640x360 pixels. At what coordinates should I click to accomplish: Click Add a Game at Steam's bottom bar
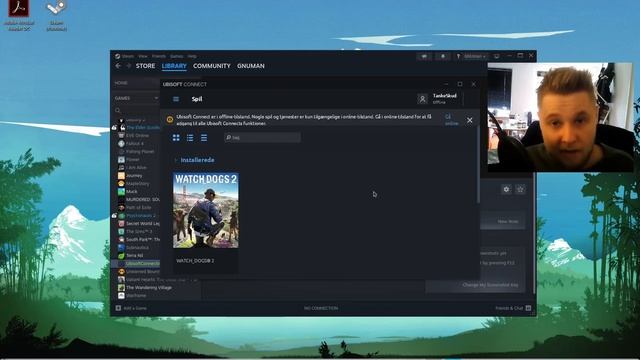click(x=131, y=308)
